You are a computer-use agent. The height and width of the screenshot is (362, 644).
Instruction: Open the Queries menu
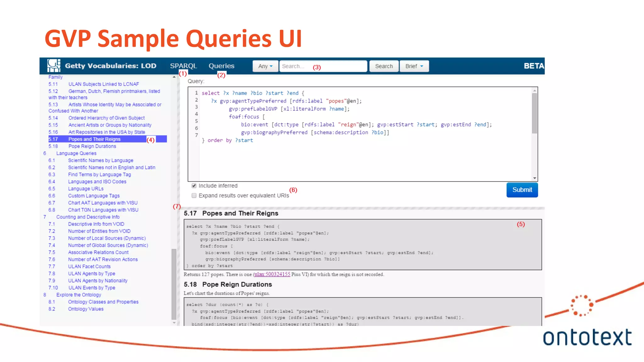[x=221, y=66]
